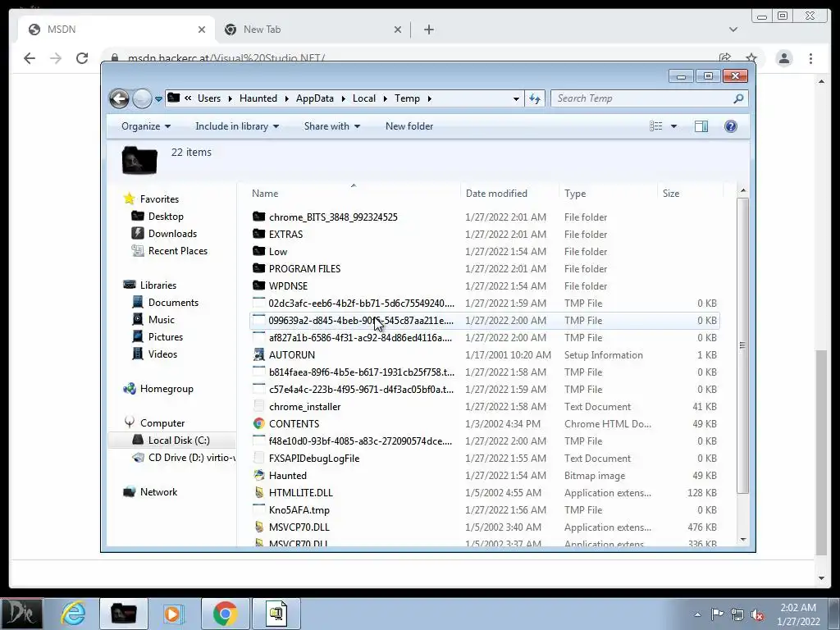This screenshot has height=630, width=840.
Task: Open Pictures library
Action: click(x=166, y=337)
